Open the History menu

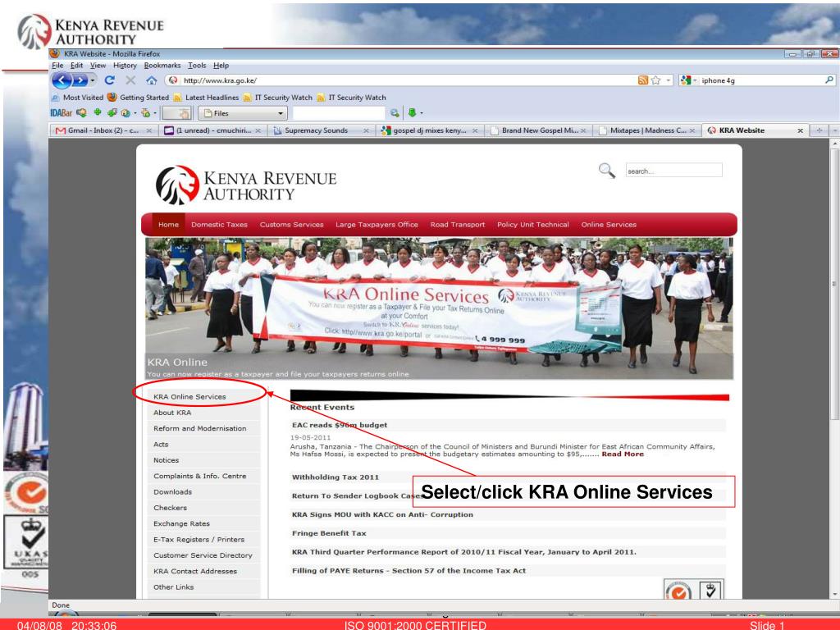[x=125, y=66]
